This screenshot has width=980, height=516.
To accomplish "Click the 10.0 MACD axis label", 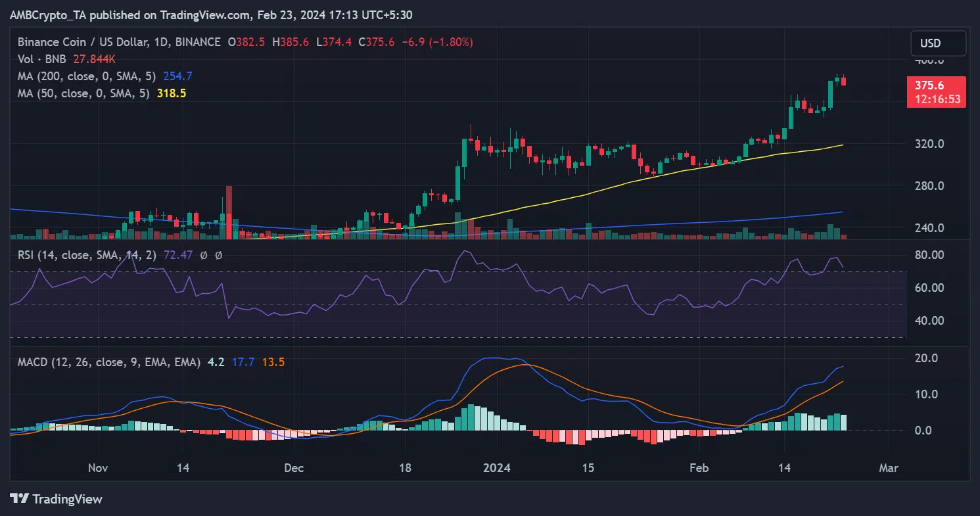I will [x=925, y=394].
